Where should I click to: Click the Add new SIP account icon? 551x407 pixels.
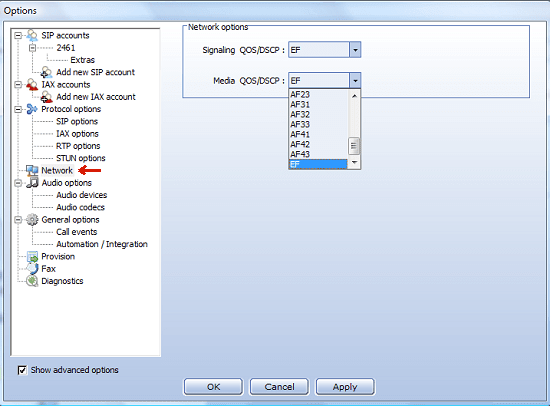[x=46, y=72]
